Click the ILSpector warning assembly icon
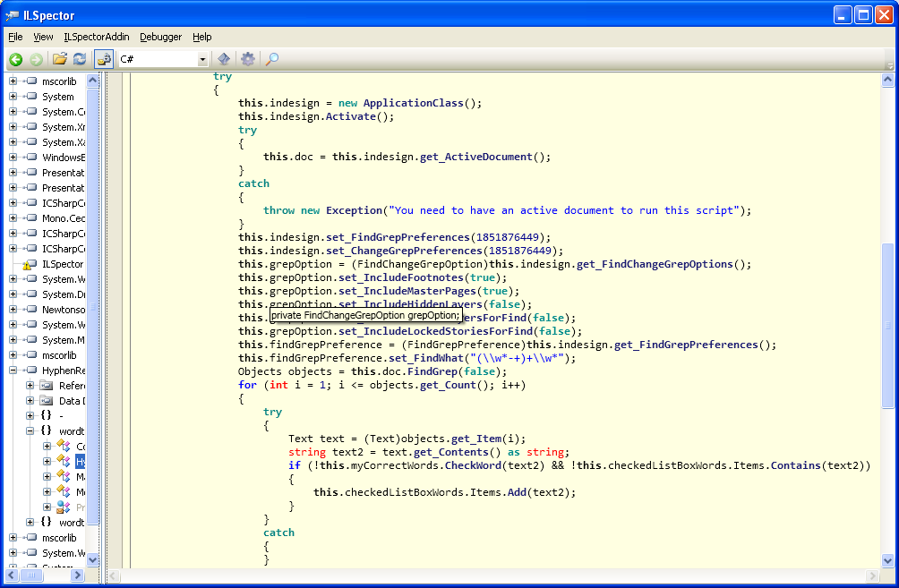Screen dimensions: 899x588 point(29,264)
